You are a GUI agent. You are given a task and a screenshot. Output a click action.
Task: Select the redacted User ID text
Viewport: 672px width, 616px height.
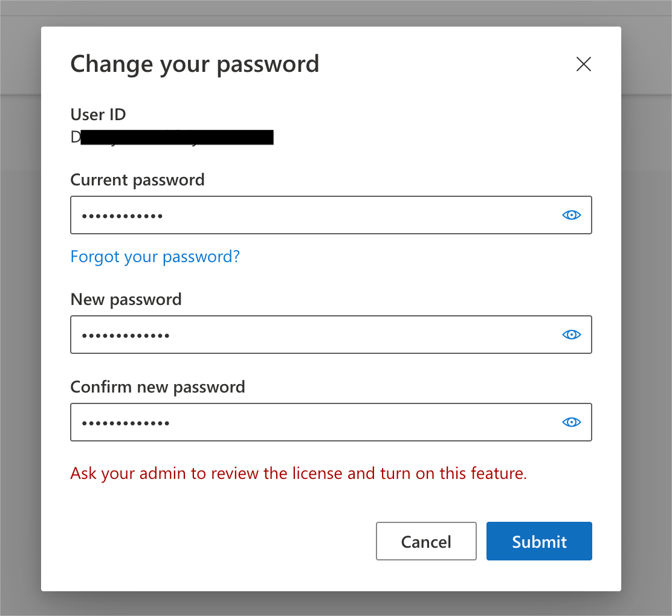(x=171, y=137)
